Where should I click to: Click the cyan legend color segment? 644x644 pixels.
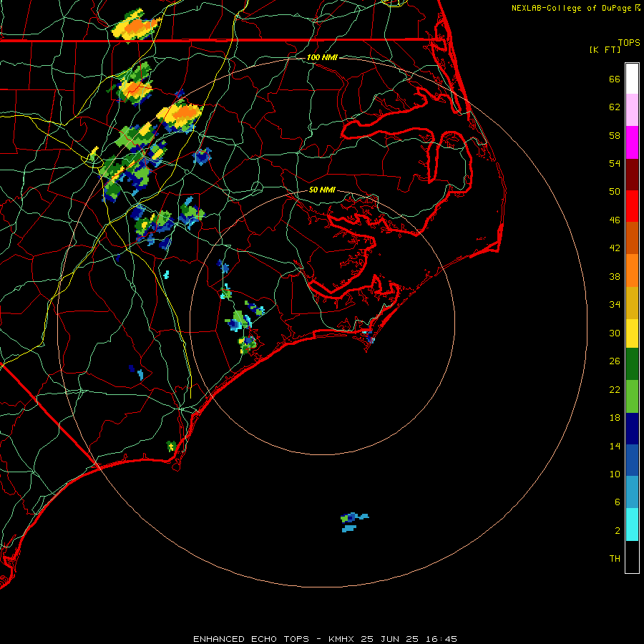coord(632,525)
